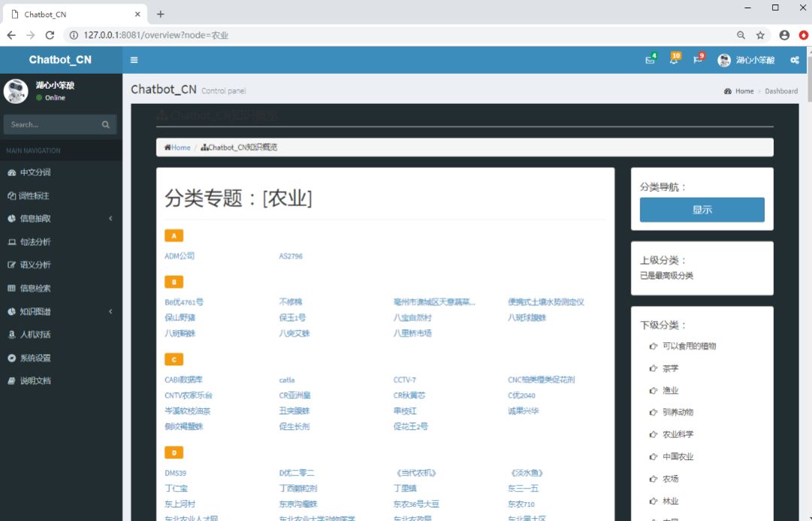The width and height of the screenshot is (812, 521).
Task: Close the Chatbot_CN browser tab
Action: point(138,14)
